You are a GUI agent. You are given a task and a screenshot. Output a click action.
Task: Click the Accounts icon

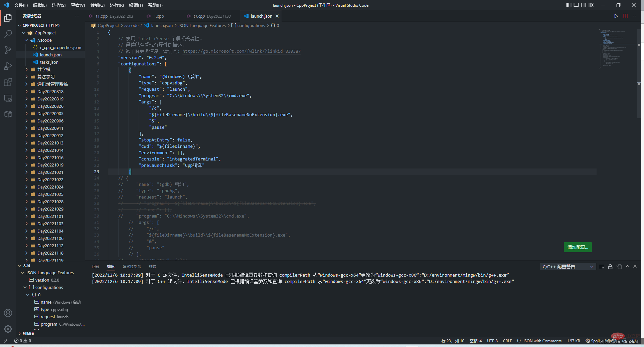[x=8, y=313]
